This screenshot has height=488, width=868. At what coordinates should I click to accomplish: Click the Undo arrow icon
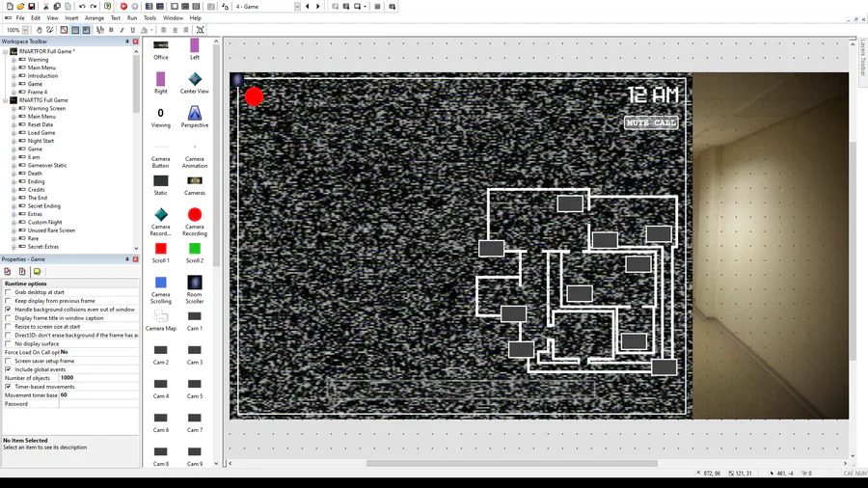click(82, 6)
